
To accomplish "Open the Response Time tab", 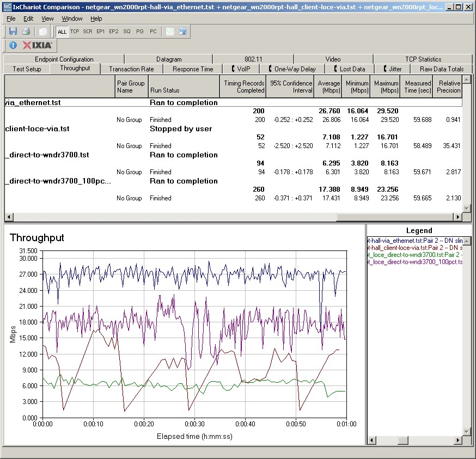I will tap(193, 69).
